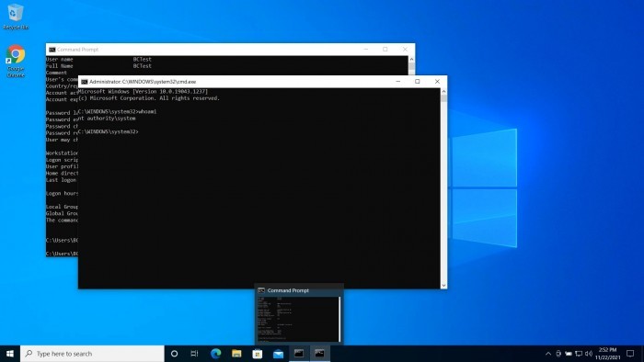Image resolution: width=644 pixels, height=362 pixels.
Task: Open the background Command Prompt title icon menu
Action: click(x=52, y=50)
